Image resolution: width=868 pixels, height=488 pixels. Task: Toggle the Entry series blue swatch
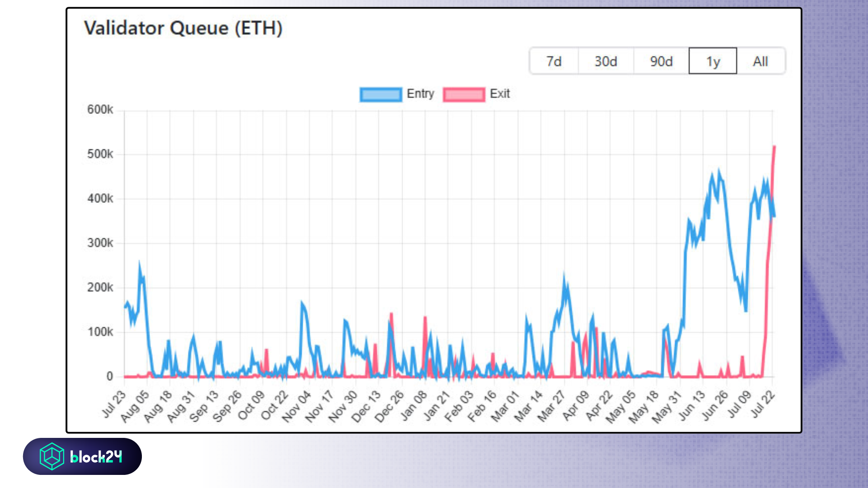click(380, 94)
